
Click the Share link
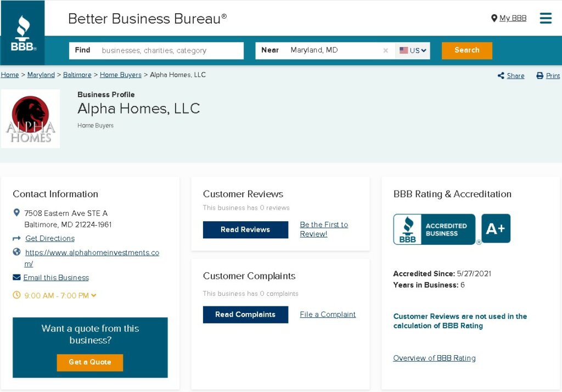click(x=515, y=76)
